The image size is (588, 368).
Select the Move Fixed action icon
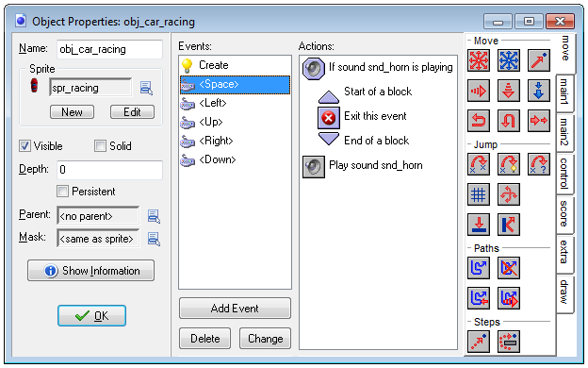click(479, 60)
